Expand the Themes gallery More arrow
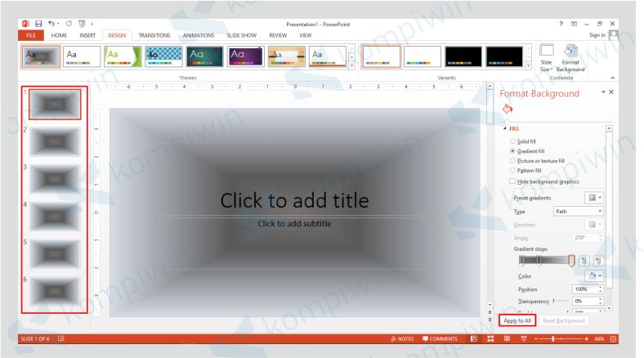 point(352,65)
